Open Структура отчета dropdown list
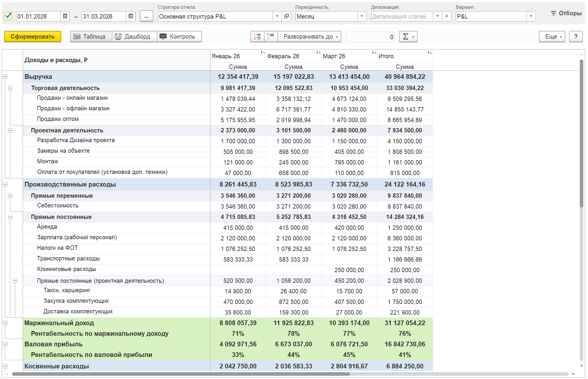 pyautogui.click(x=277, y=16)
